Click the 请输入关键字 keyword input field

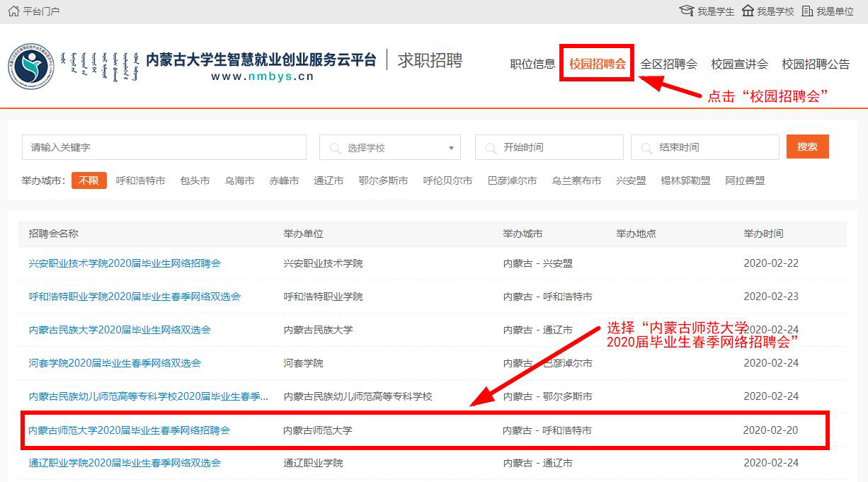tap(164, 147)
